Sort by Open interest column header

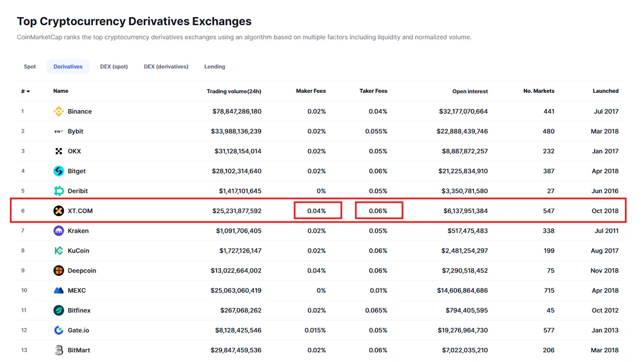point(470,91)
